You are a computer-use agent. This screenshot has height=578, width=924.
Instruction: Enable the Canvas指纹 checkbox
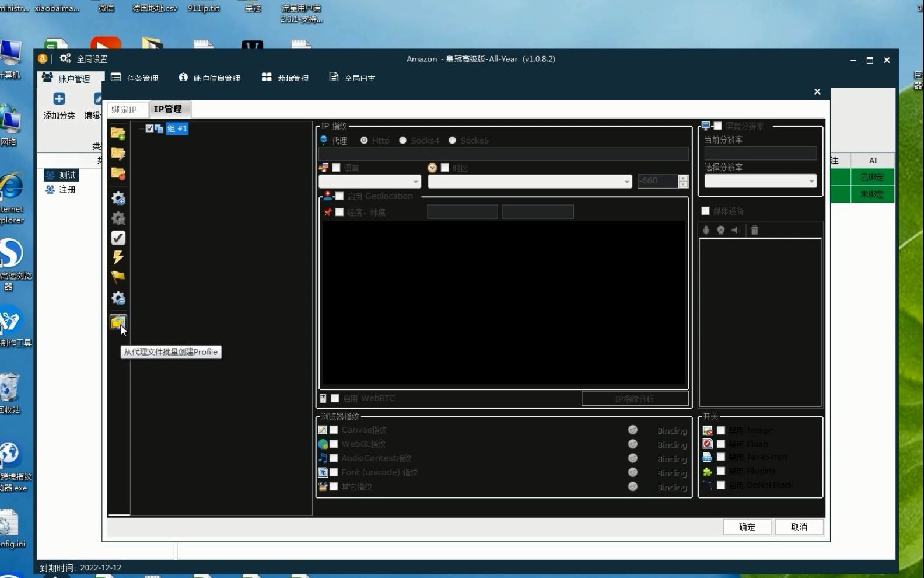click(x=334, y=430)
